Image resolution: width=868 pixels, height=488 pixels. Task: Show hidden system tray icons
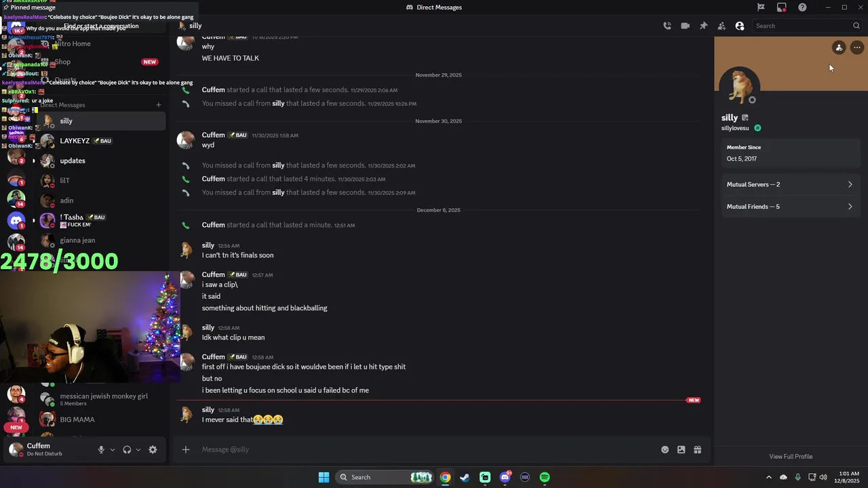[768, 477]
